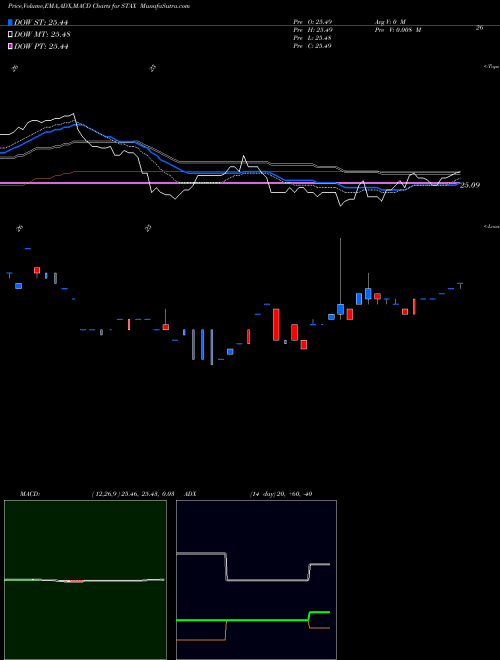Click the white DOW MT legend swatch

point(10,34)
